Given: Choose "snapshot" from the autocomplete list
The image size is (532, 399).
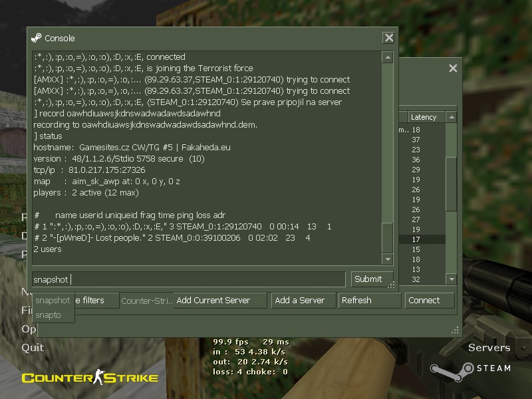Looking at the screenshot, I should 53,301.
